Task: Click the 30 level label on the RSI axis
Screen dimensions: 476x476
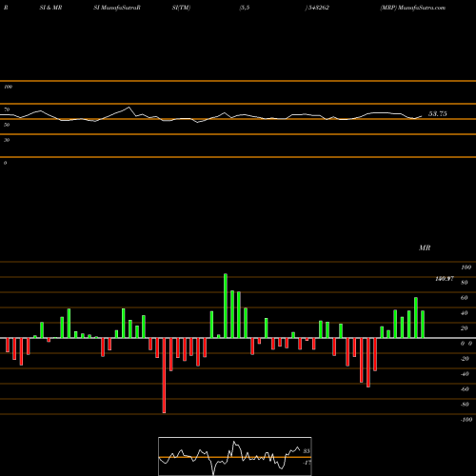Action: coord(7,140)
